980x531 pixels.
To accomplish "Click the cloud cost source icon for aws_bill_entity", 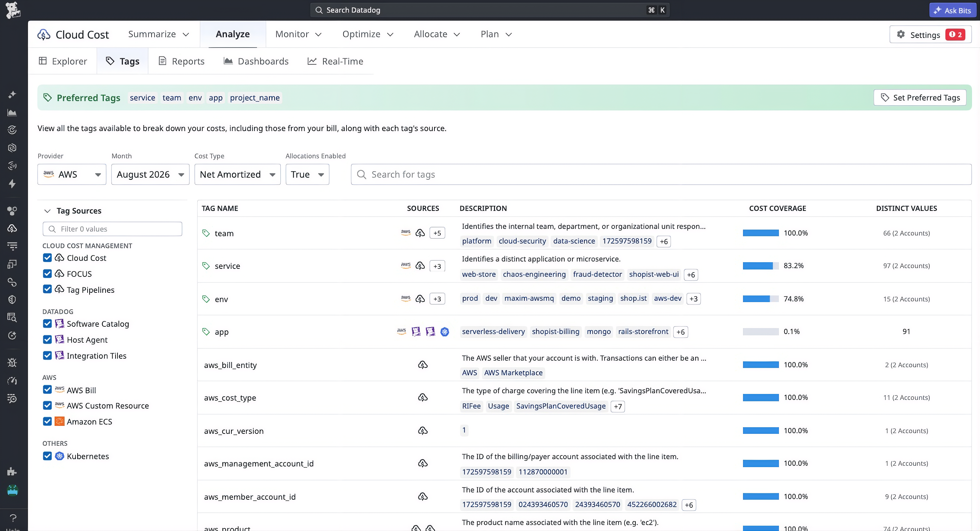I will click(x=423, y=365).
